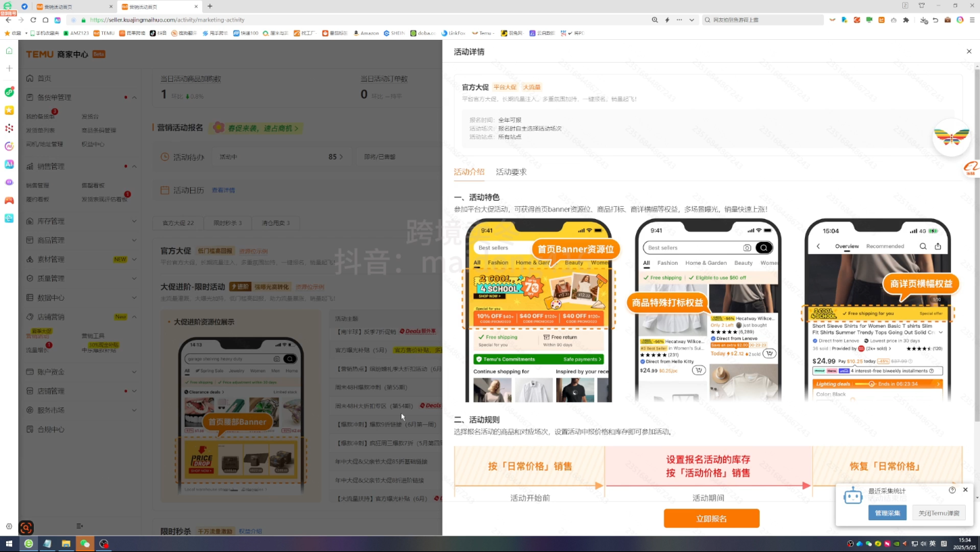
Task: Click the help question mark in collection popup
Action: point(952,490)
